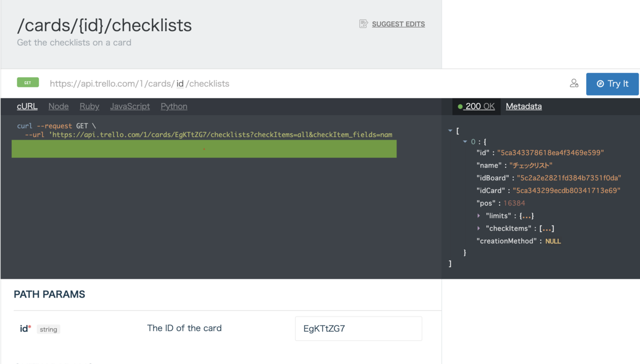This screenshot has height=364, width=640.
Task: Open the Metadata response tab
Action: (x=524, y=107)
